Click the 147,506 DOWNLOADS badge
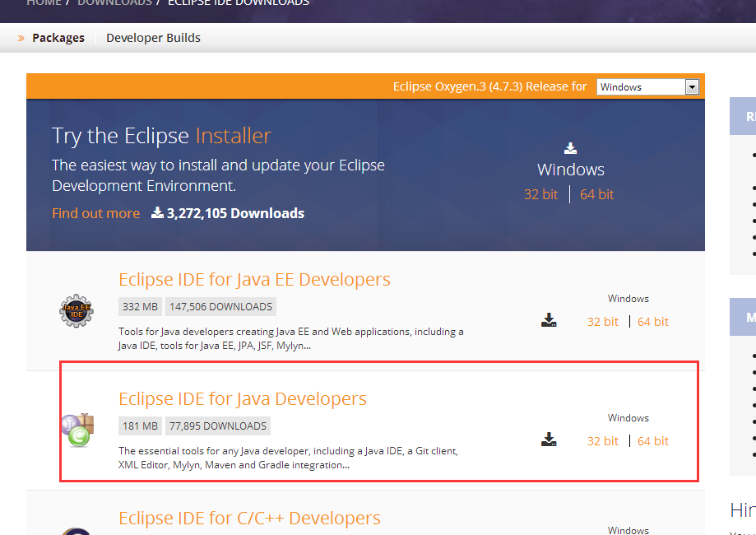Screen dimensions: 756x535 tap(220, 307)
